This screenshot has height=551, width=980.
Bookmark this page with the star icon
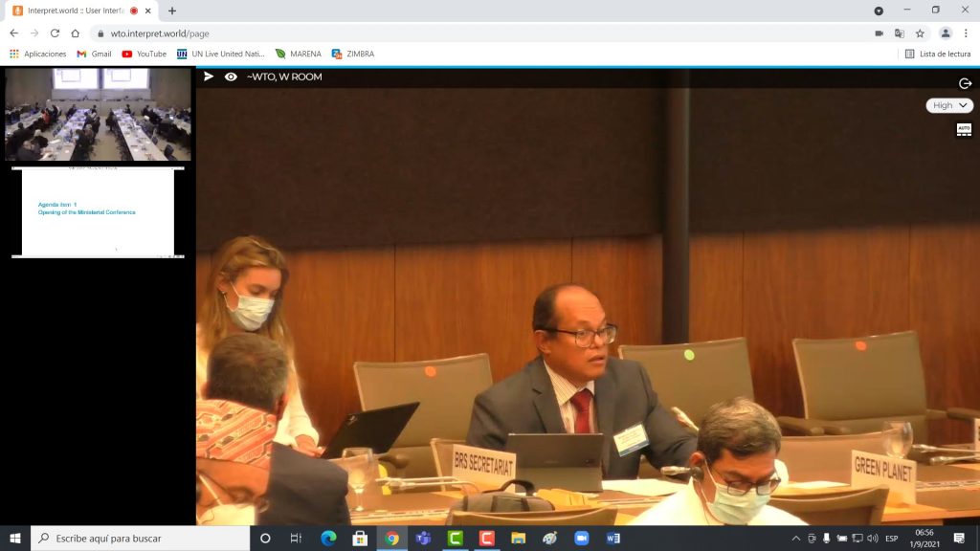(920, 33)
